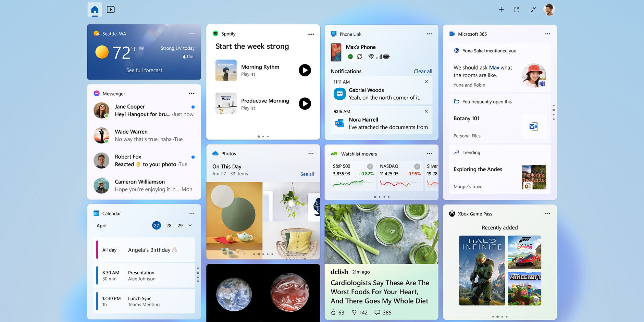The height and width of the screenshot is (322, 644).
Task: Click See all in Photos
Action: (x=307, y=174)
